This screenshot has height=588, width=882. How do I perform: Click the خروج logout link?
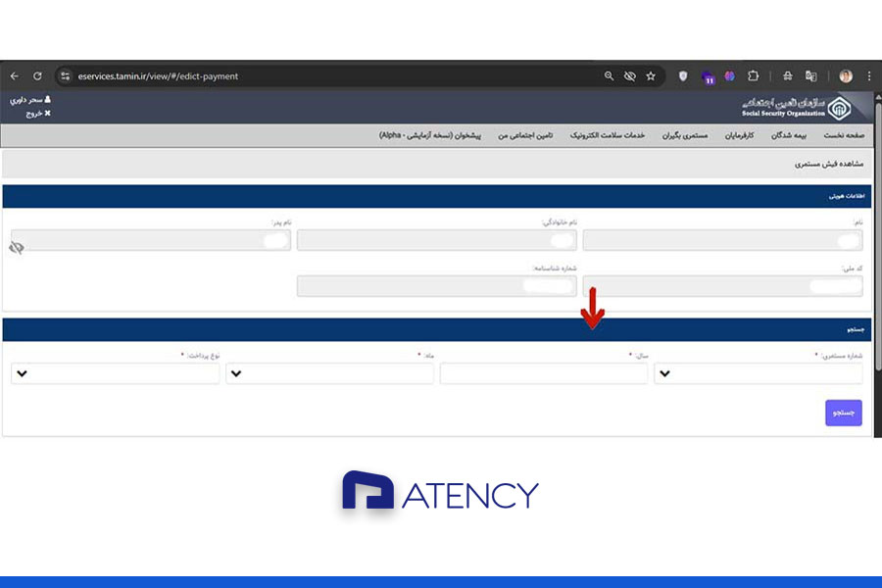click(x=34, y=114)
